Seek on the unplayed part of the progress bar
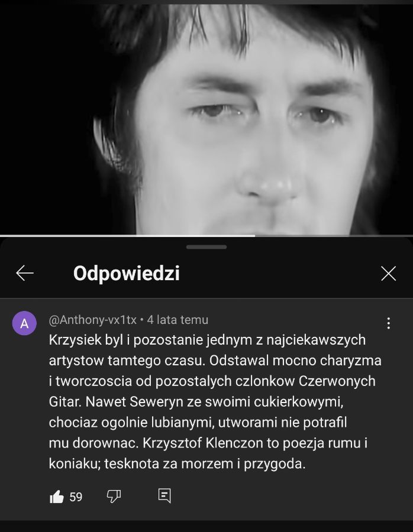 pos(334,235)
